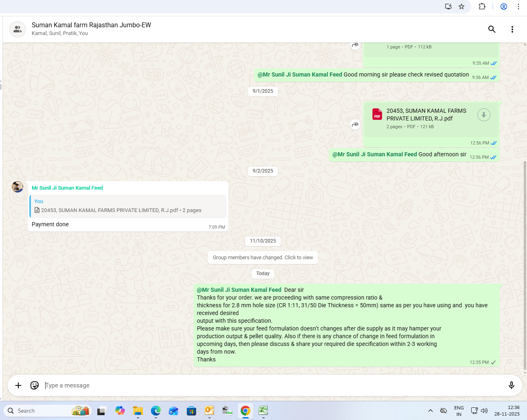Open Suman Kamal farm group info header
The image size is (527, 420).
coord(91,25)
